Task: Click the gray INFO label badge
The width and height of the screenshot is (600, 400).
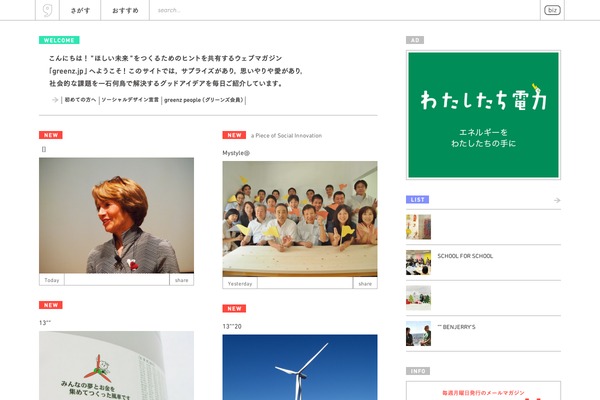Action: [x=418, y=371]
